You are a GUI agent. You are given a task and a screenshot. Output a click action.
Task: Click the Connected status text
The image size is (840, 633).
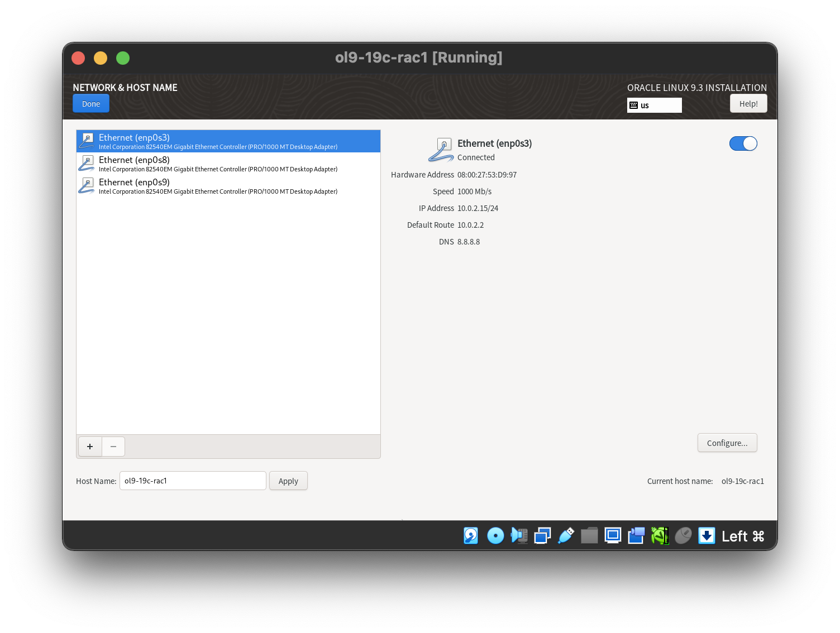coord(476,157)
